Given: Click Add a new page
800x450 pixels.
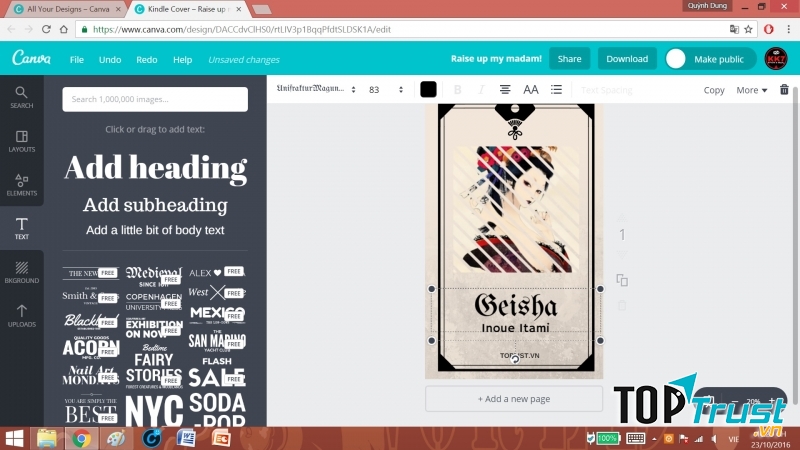Looking at the screenshot, I should point(514,399).
